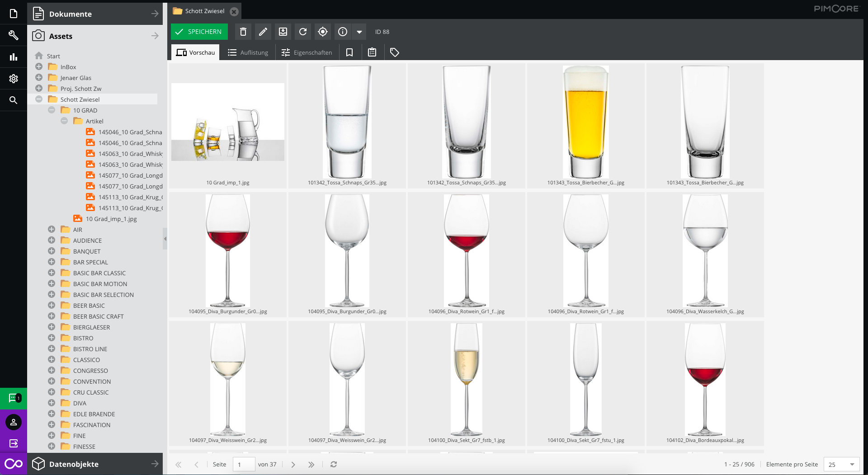Expand the InBox folder
The image size is (868, 475).
tap(39, 67)
